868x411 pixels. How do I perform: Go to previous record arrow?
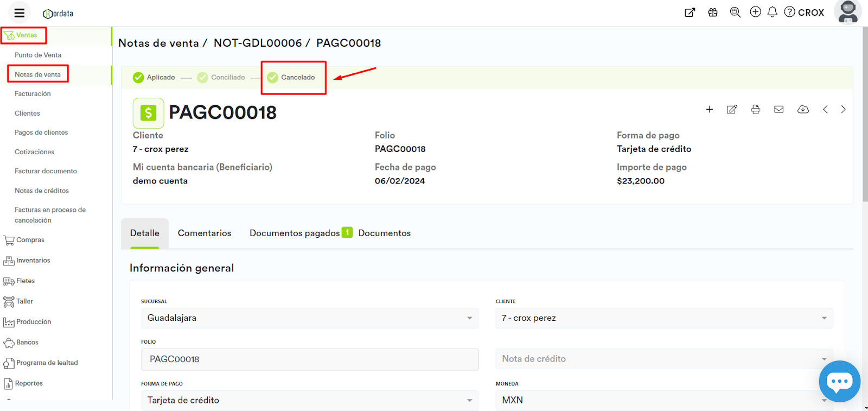coord(825,110)
